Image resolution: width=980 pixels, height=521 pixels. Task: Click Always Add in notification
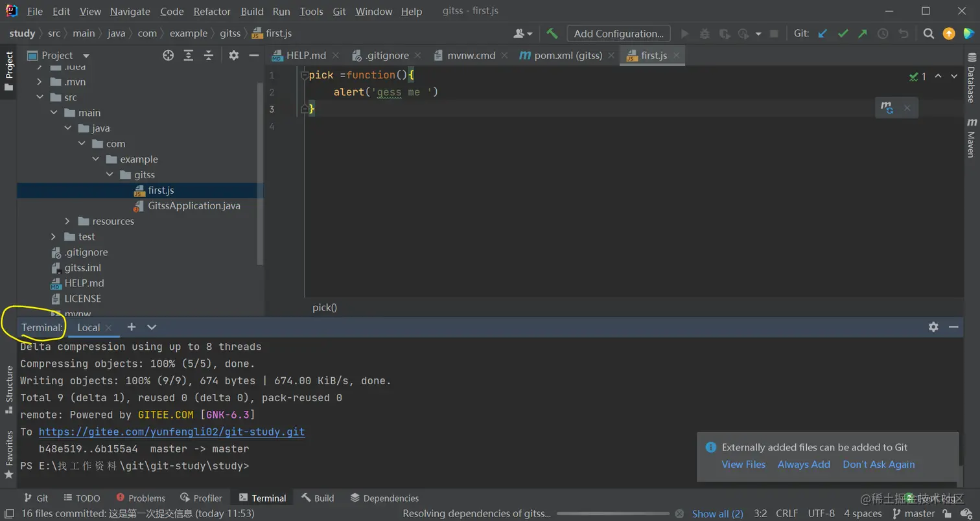(x=804, y=464)
